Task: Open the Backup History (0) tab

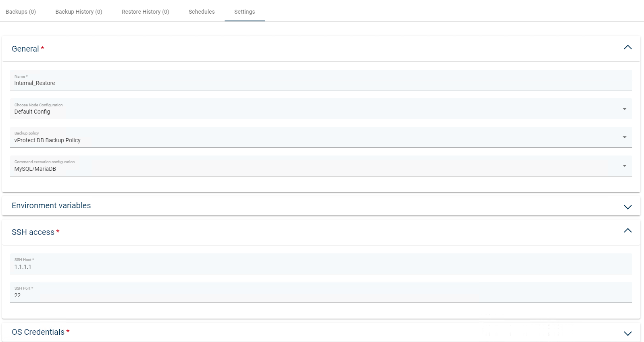Action: 79,12
